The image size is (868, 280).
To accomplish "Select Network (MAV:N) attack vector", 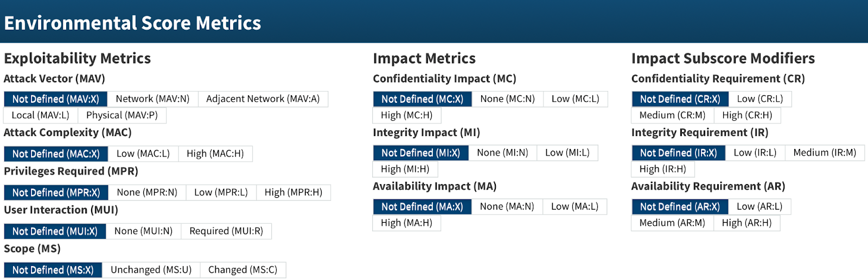I will click(152, 99).
